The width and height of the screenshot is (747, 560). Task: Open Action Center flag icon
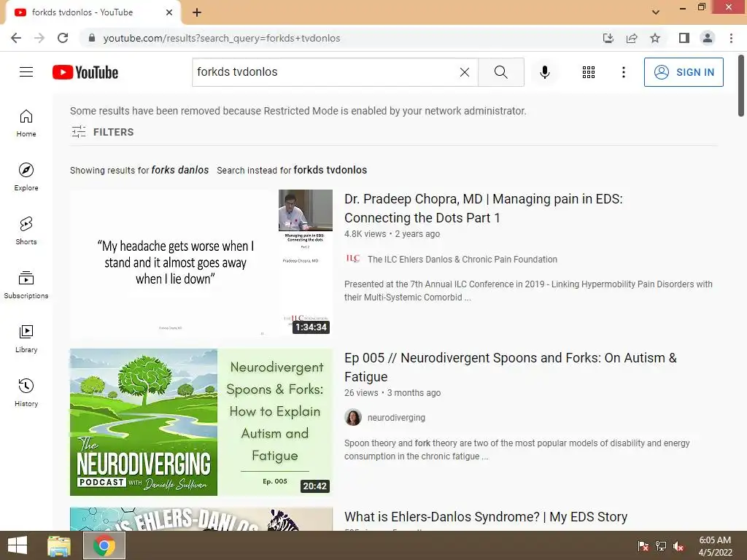click(x=643, y=546)
